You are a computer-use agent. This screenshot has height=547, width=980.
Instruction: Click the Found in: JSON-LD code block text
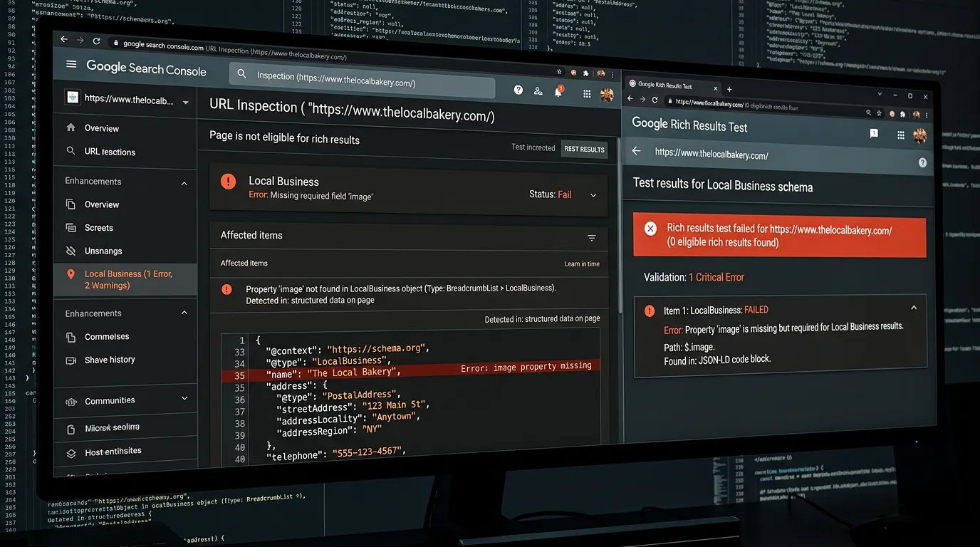click(x=718, y=360)
